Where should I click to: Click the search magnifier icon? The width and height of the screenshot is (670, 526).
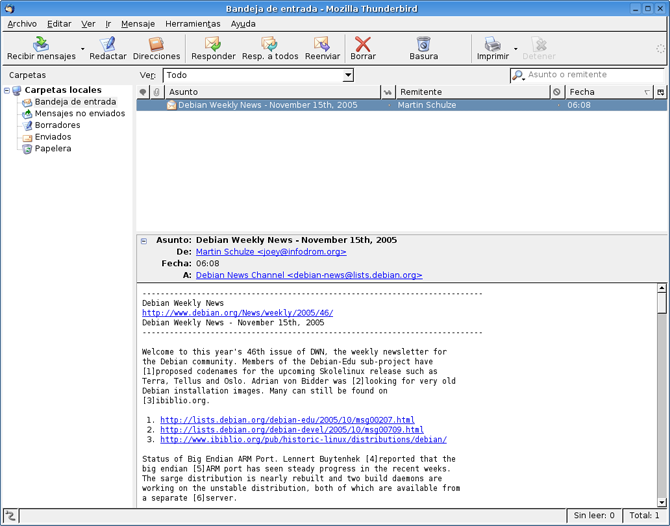[x=518, y=75]
